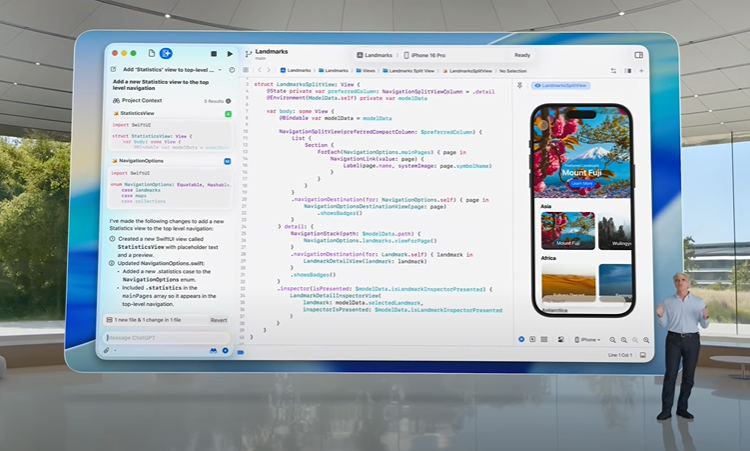Image resolution: width=750 pixels, height=451 pixels.
Task: Click Learn More in the phone preview
Action: tap(582, 184)
